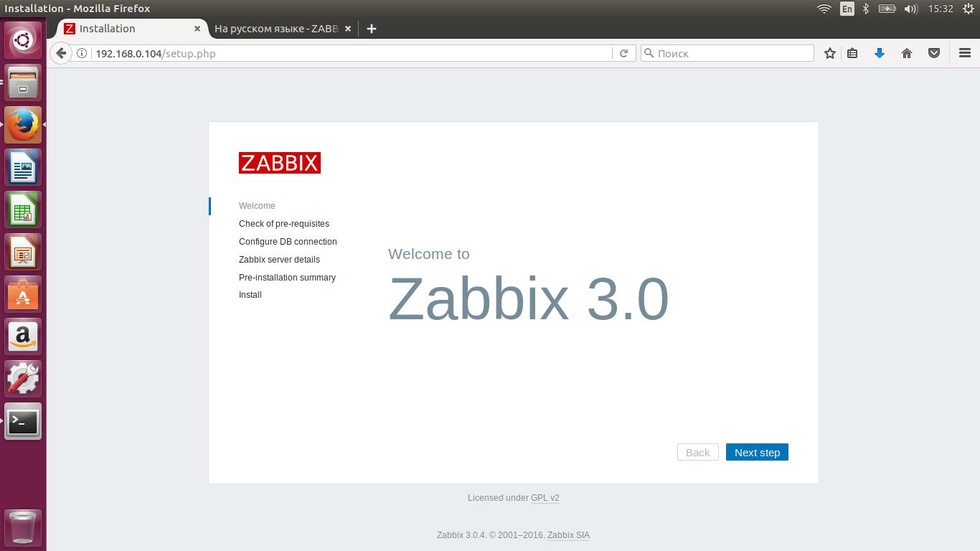This screenshot has width=980, height=551.
Task: Click Firefox icon in the dock
Action: pos(23,125)
